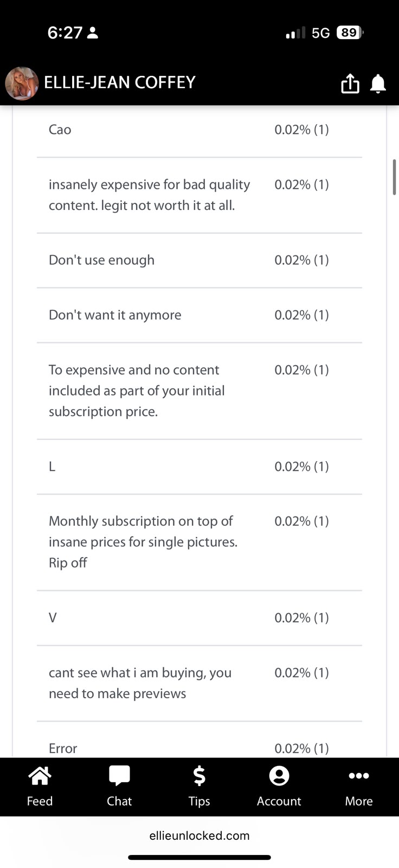Click ELLIE-JEAN COFFEY header title
The height and width of the screenshot is (868, 399).
coord(119,82)
